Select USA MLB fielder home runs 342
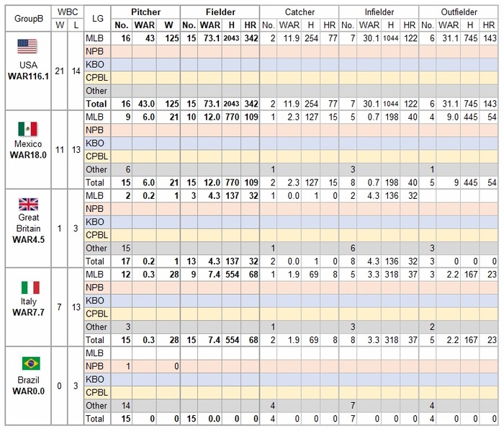This screenshot has width=504, height=431. (250, 38)
